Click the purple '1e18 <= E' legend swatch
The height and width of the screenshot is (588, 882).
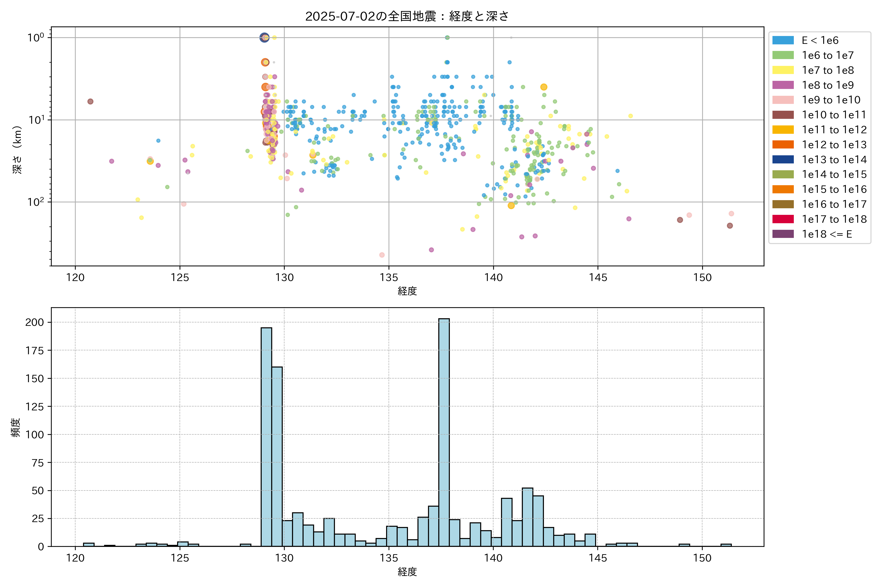[783, 234]
